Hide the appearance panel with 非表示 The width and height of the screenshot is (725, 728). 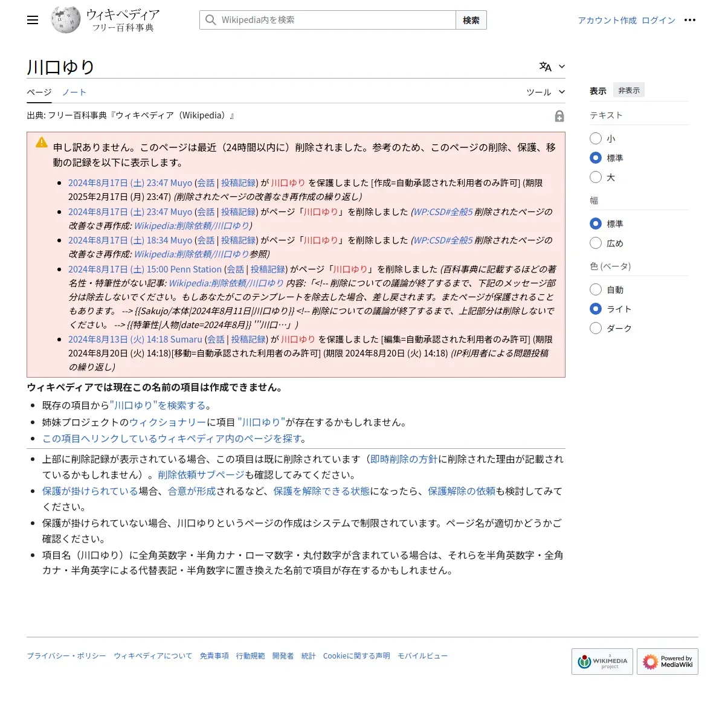pyautogui.click(x=629, y=90)
